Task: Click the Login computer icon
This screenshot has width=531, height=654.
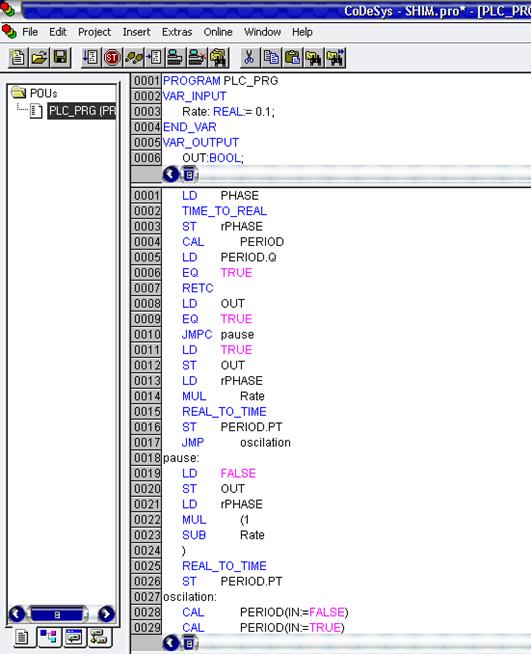Action: click(176, 58)
